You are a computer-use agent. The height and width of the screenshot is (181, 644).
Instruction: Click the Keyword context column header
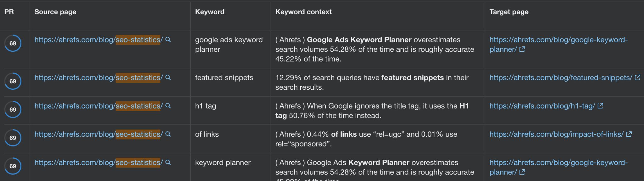(x=303, y=12)
